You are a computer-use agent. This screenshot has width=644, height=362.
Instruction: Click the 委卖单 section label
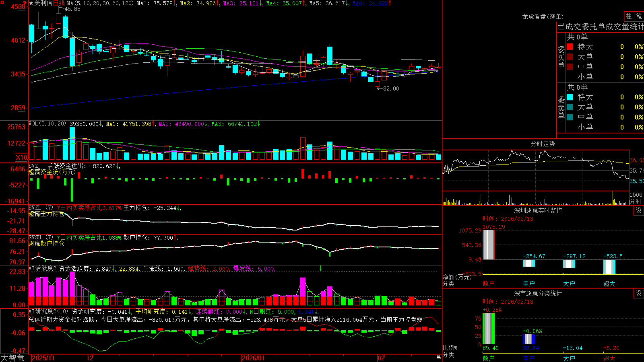click(561, 107)
